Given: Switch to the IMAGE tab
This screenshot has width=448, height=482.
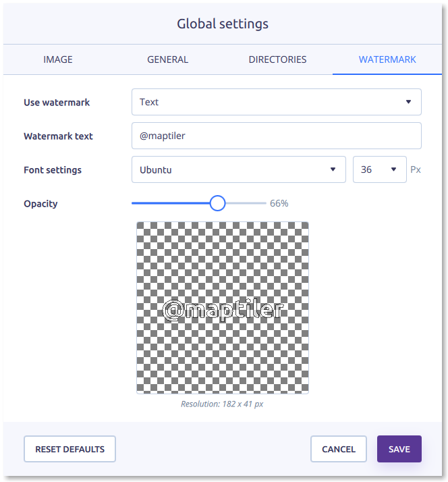Looking at the screenshot, I should (x=58, y=59).
